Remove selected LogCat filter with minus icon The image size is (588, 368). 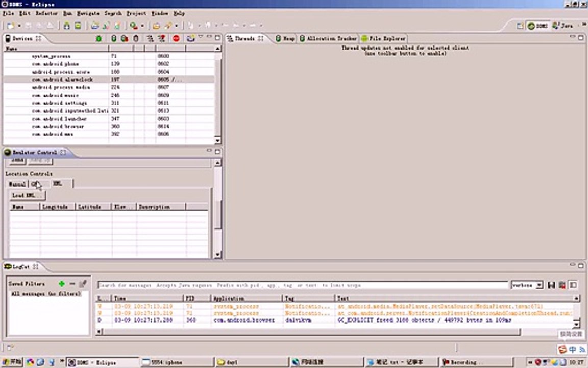pos(72,284)
